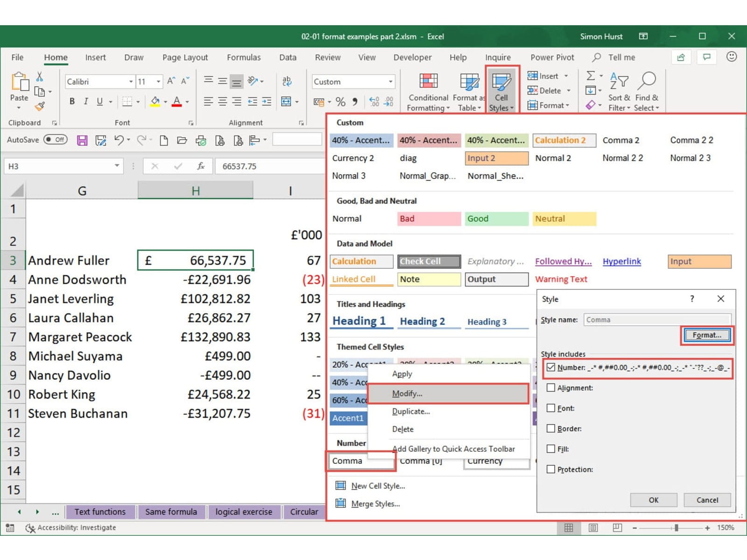Click the Undo arrow icon
The width and height of the screenshot is (747, 560).
(119, 140)
